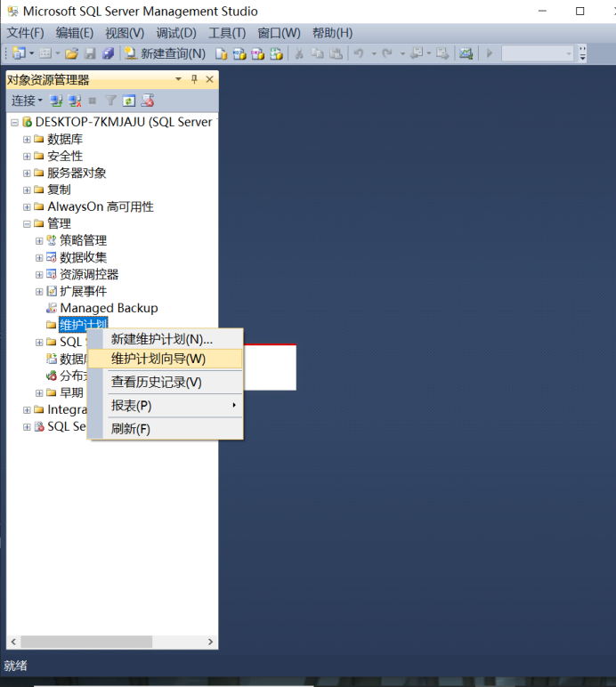Expand the AlwaysOn 高可用性 folder
Screen dimensions: 616x687
27,206
